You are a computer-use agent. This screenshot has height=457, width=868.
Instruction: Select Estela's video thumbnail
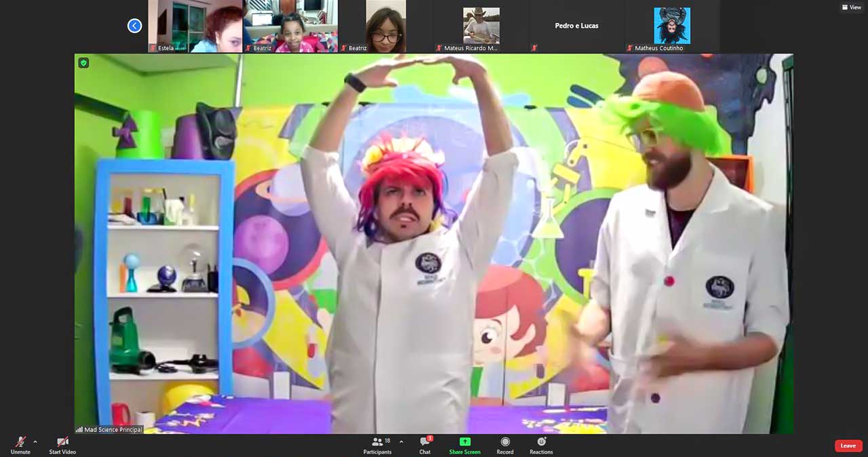(x=195, y=26)
